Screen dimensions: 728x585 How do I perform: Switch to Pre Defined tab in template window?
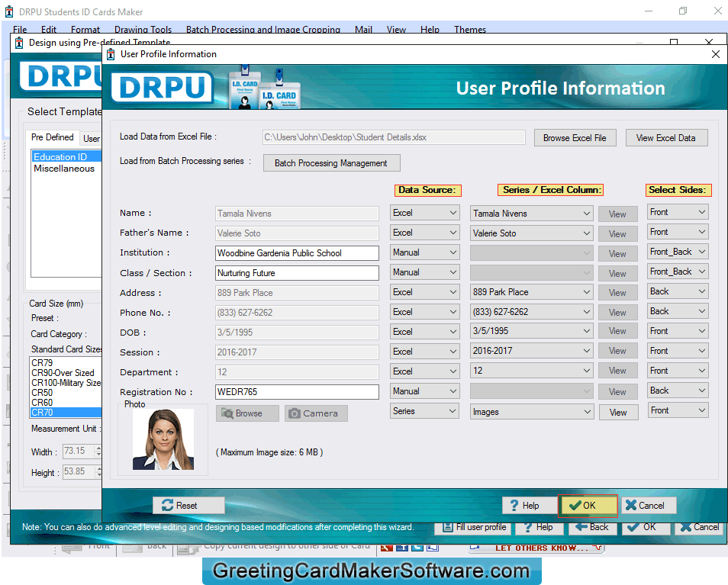53,137
